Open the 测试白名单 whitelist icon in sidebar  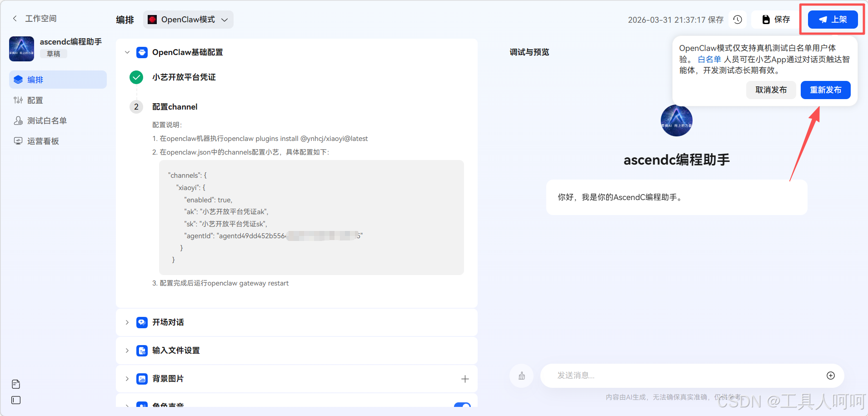[x=18, y=120]
